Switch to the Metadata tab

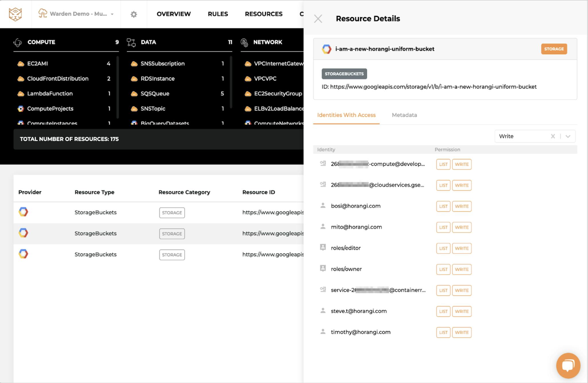[x=404, y=115]
